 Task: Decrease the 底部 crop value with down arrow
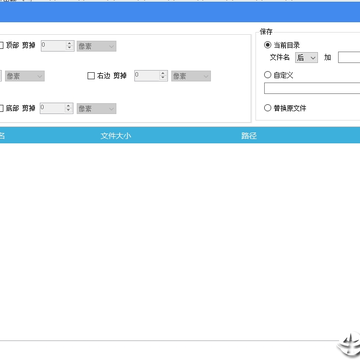point(68,111)
